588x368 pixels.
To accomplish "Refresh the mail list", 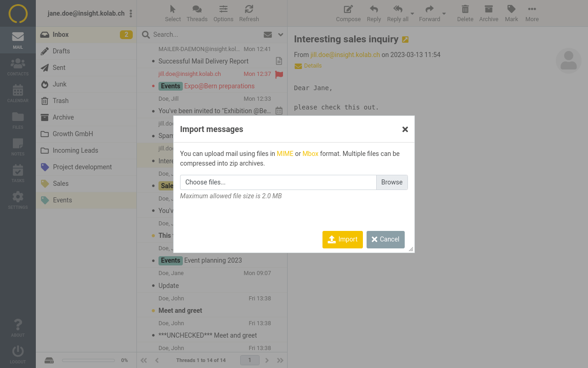I will (249, 13).
